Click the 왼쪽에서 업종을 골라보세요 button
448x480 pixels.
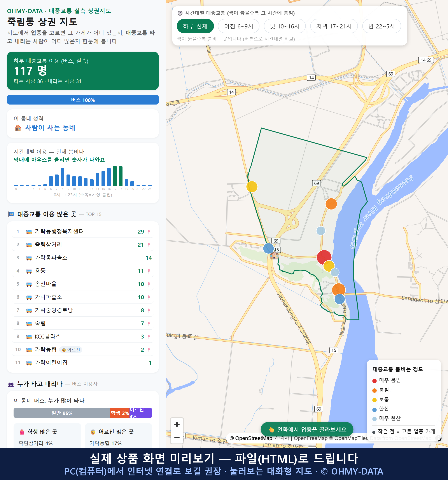(x=307, y=429)
